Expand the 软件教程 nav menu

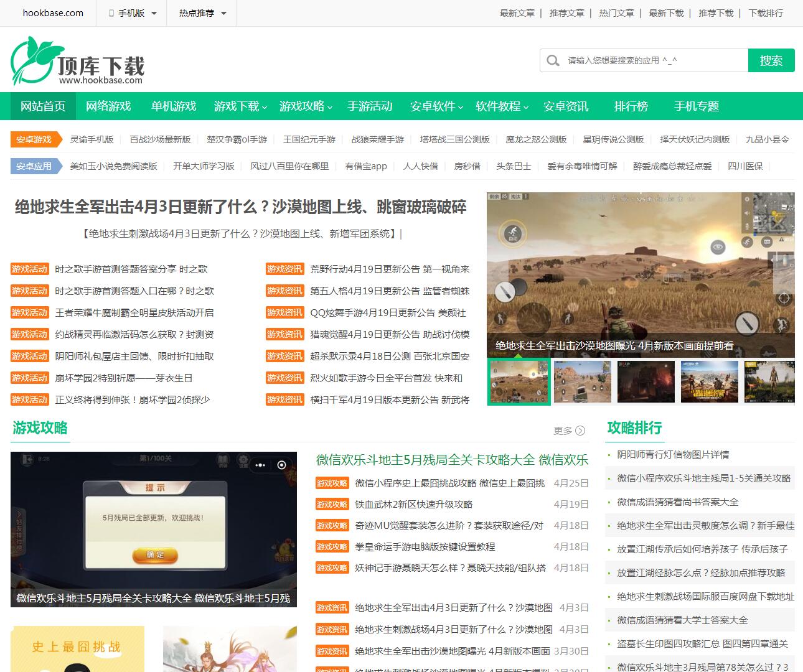point(502,106)
